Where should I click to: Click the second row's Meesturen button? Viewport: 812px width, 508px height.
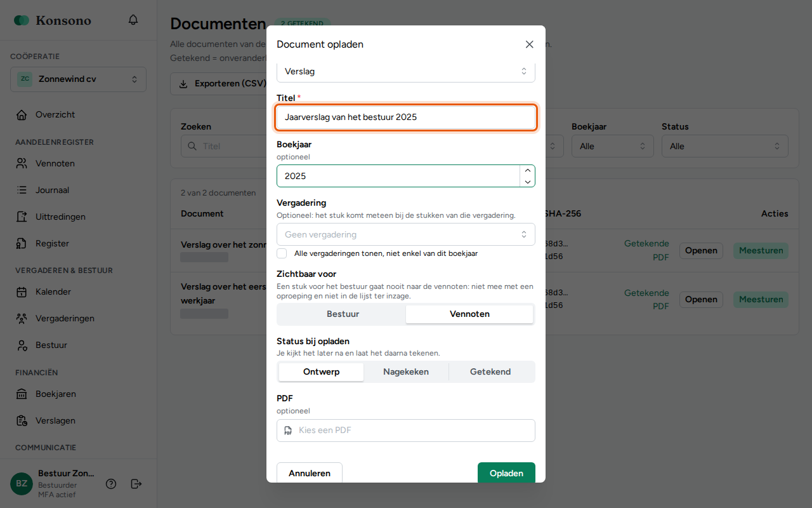[761, 299]
